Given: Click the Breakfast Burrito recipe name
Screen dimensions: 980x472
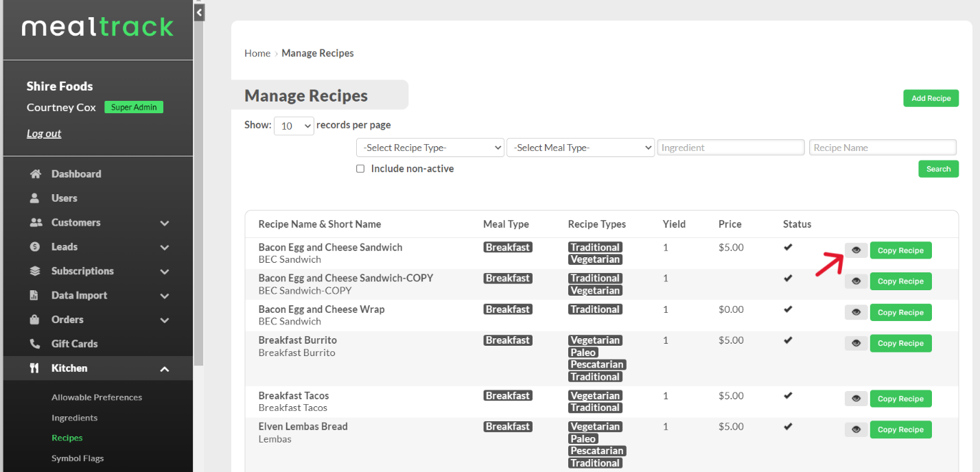Looking at the screenshot, I should click(298, 340).
